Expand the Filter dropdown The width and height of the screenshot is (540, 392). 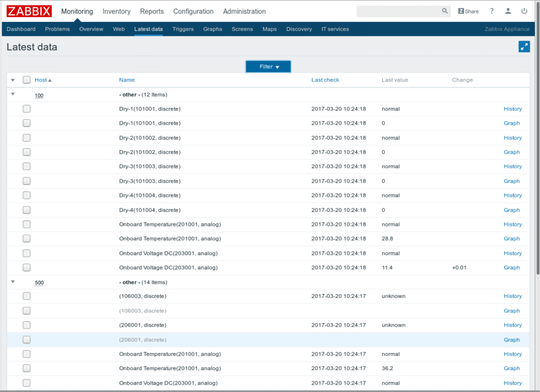pos(268,67)
